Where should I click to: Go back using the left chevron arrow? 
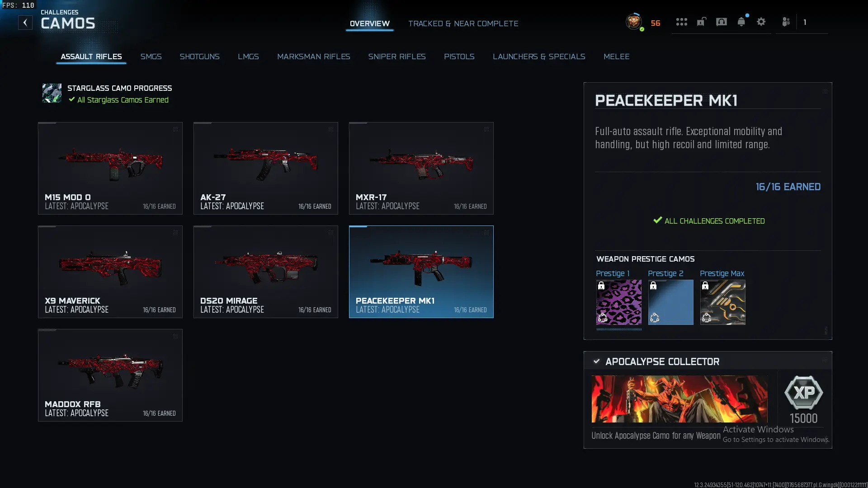pos(25,23)
